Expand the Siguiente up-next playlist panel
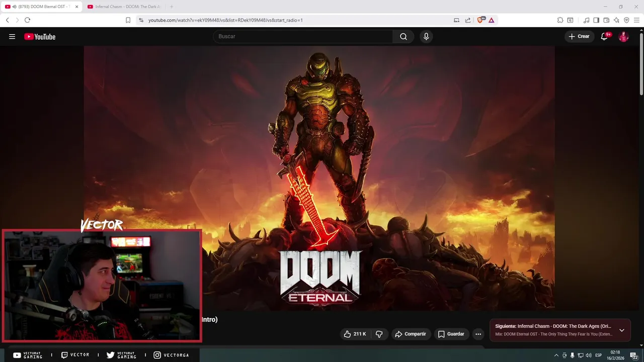The height and width of the screenshot is (362, 644). [622, 330]
